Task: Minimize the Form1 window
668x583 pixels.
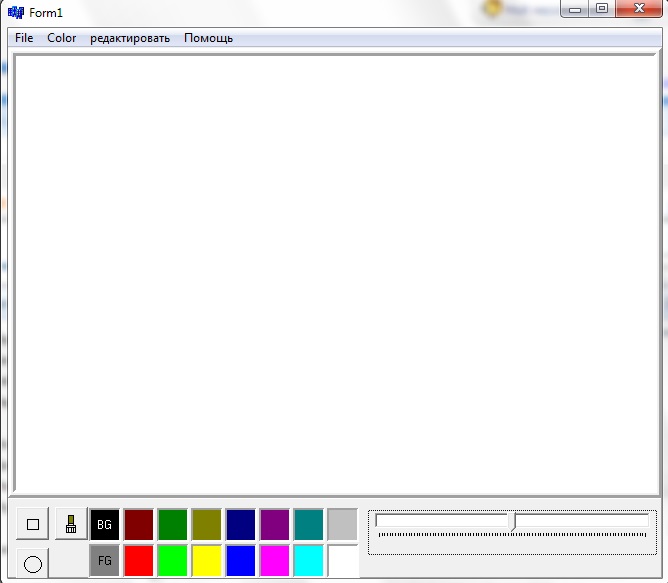Action: [575, 9]
